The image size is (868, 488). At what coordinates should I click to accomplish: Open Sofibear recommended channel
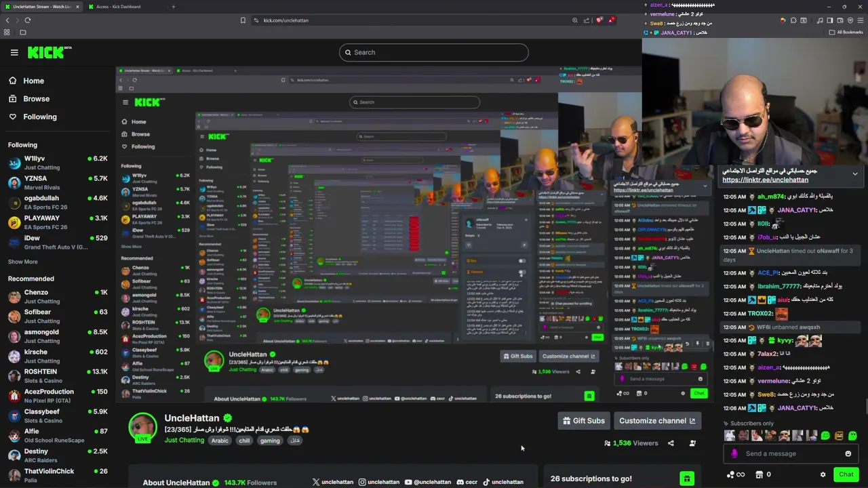tap(58, 316)
